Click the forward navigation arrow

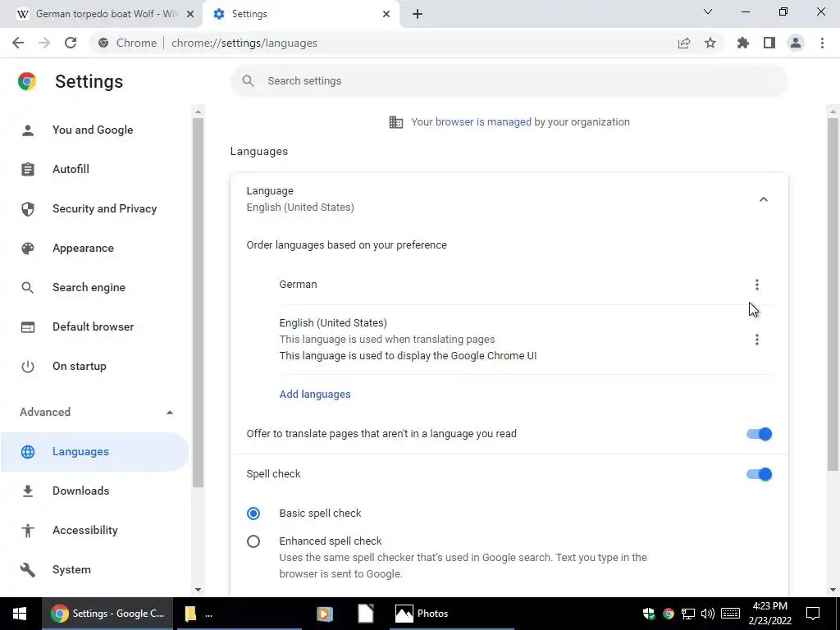[x=44, y=43]
